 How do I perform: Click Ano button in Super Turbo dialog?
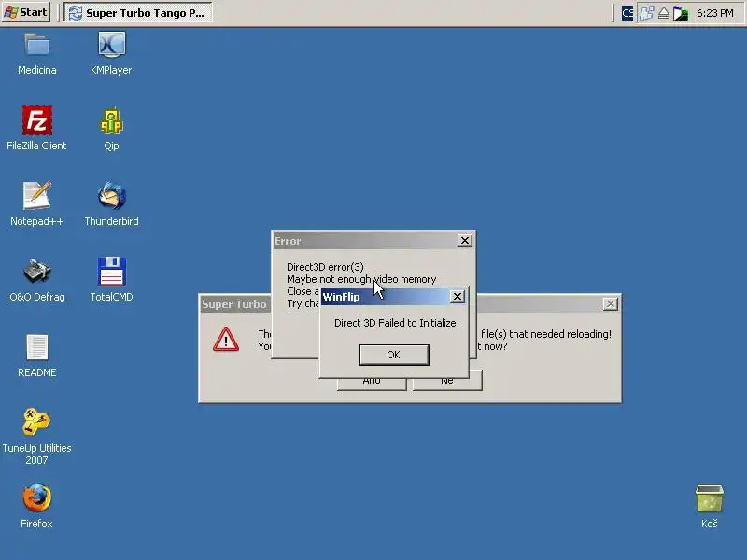[x=372, y=384]
